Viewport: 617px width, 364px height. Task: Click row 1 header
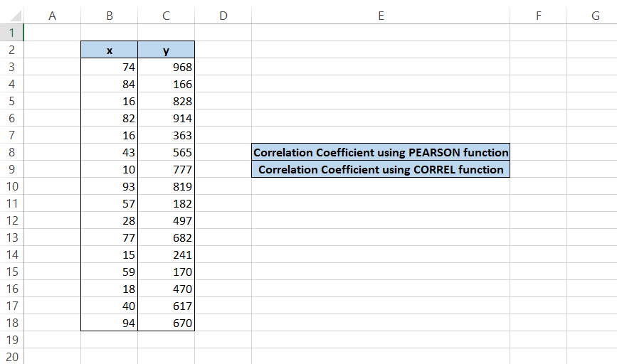click(11, 33)
